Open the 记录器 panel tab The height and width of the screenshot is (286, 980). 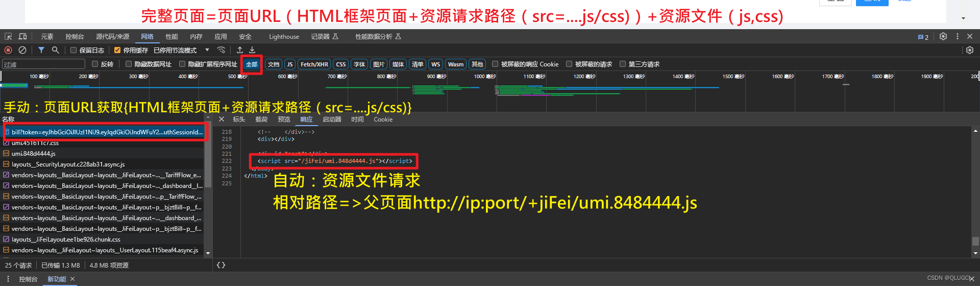point(325,37)
